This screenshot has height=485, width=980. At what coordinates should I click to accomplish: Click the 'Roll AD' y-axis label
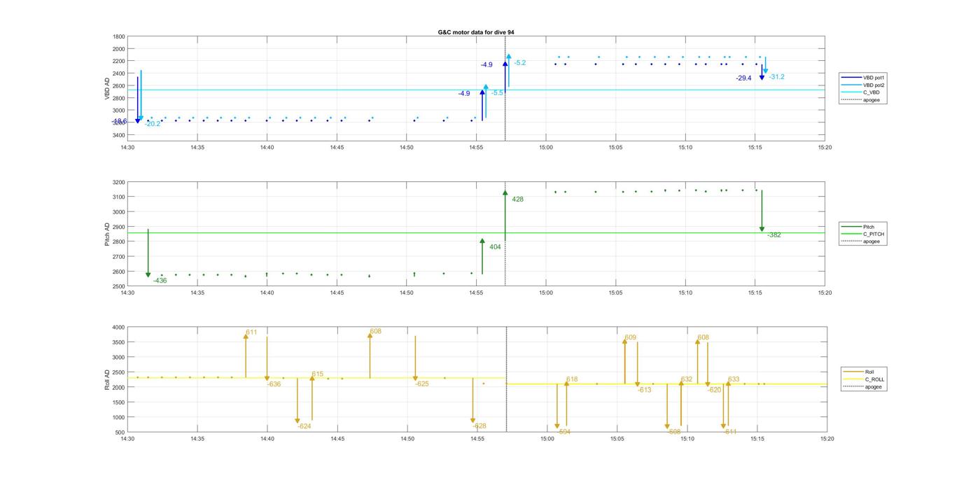[108, 379]
